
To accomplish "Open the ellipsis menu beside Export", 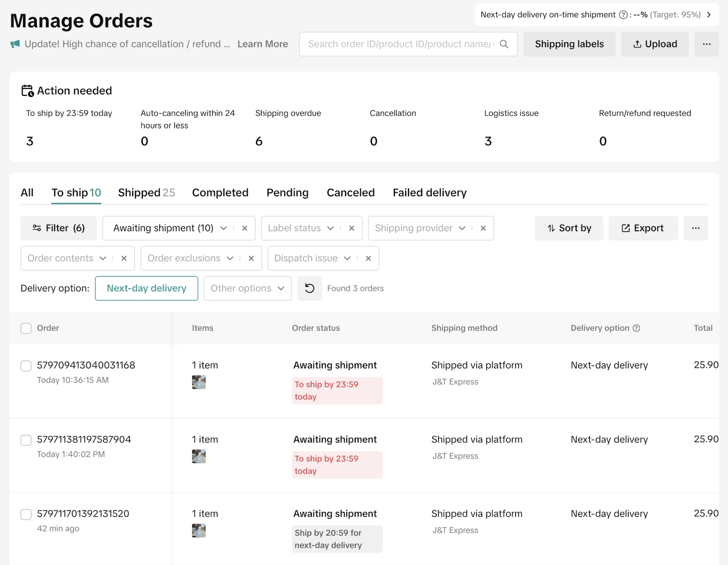I will pos(695,228).
